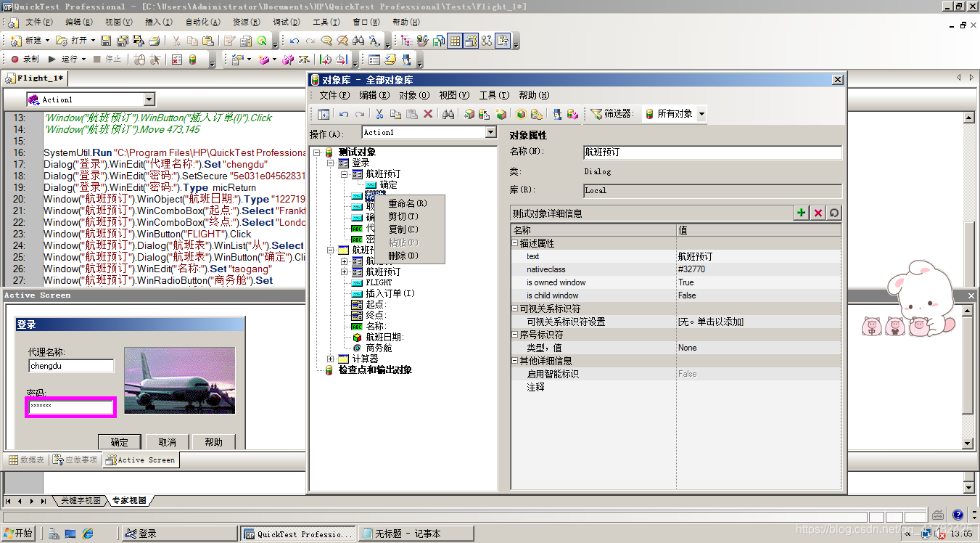The width and height of the screenshot is (980, 543).
Task: Click 帮助 button in the Active Screen login dialog
Action: point(214,442)
